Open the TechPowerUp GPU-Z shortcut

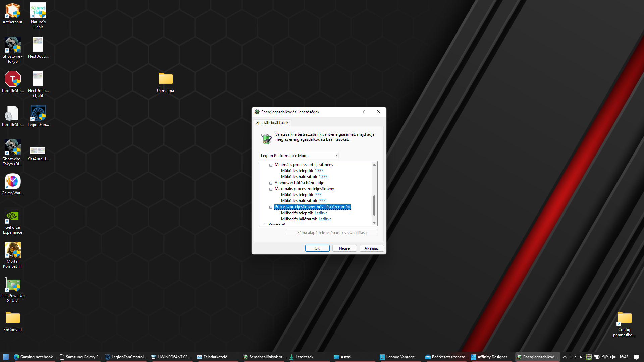click(13, 290)
